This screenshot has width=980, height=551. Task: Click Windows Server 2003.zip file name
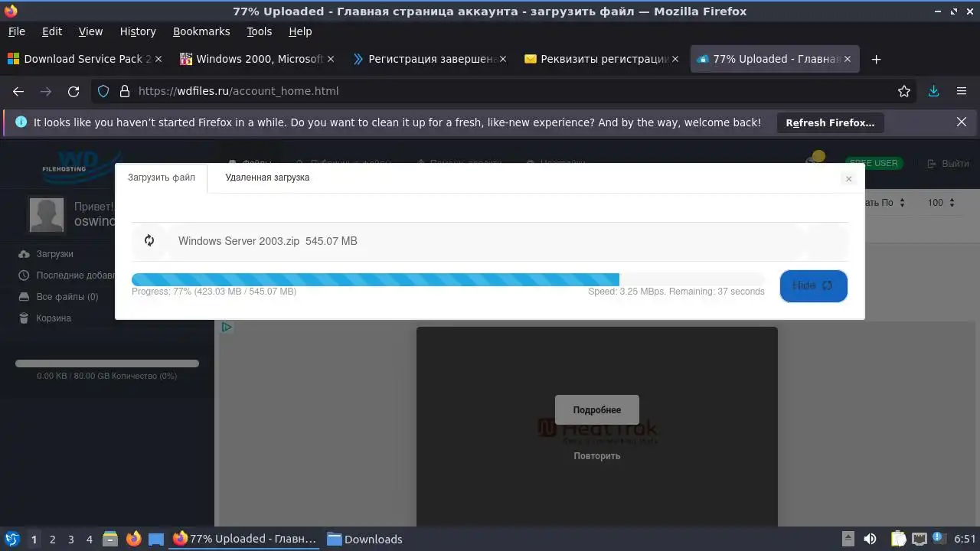[239, 241]
